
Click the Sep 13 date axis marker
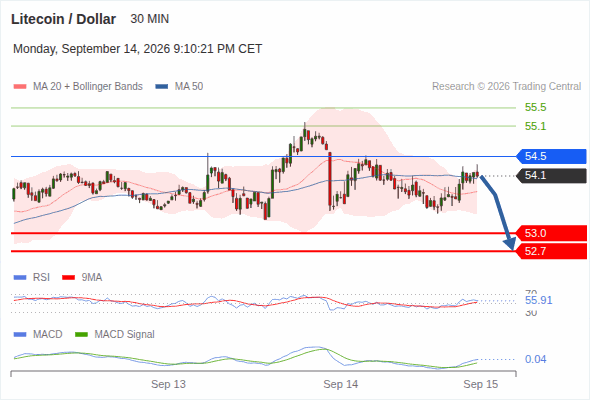point(168,384)
